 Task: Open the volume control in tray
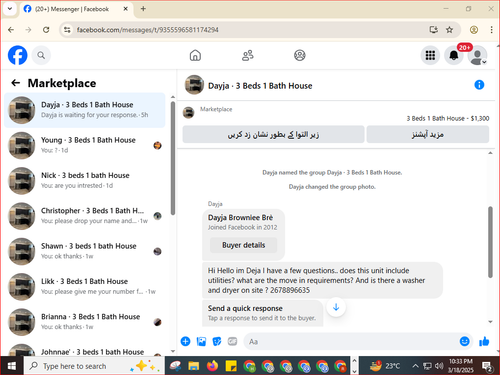(x=439, y=366)
